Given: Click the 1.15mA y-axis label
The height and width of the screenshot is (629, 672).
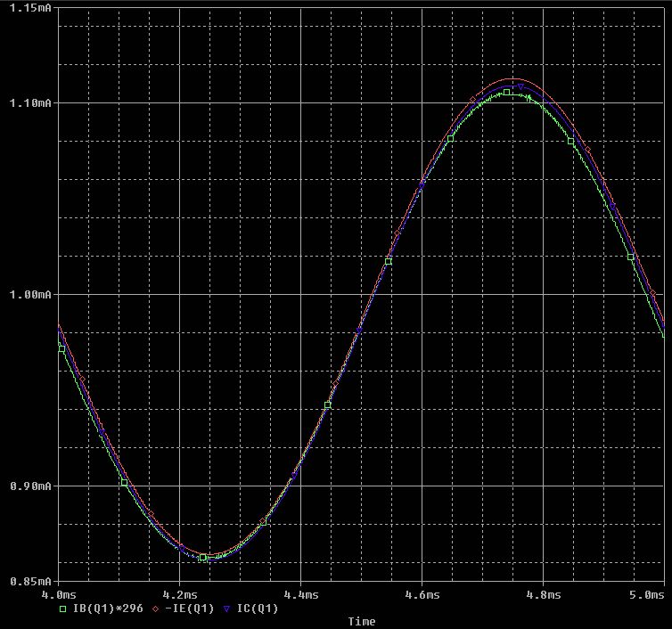Looking at the screenshot, I should pyautogui.click(x=30, y=8).
